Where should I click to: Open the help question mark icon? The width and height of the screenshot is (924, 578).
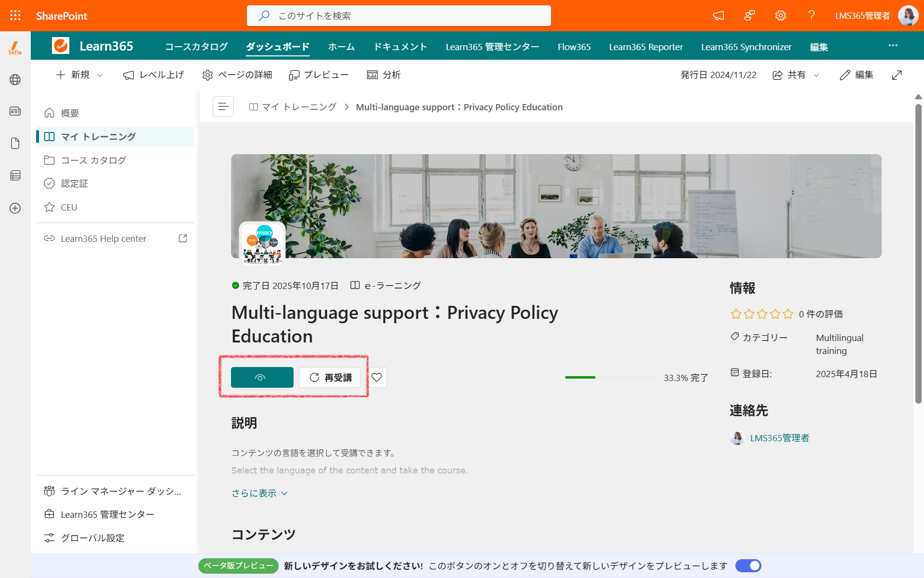click(x=811, y=15)
